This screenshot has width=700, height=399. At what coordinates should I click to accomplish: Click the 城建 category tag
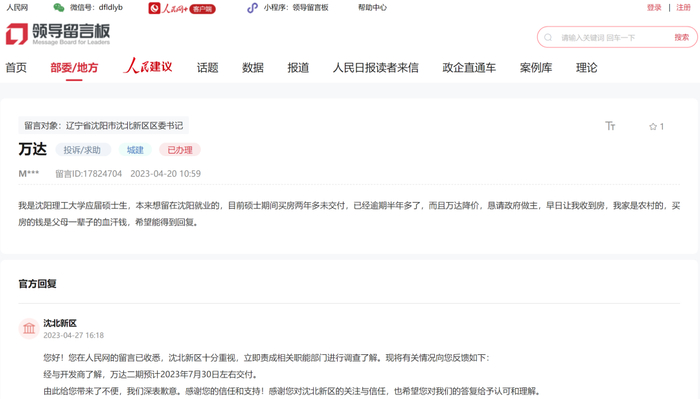tap(135, 150)
